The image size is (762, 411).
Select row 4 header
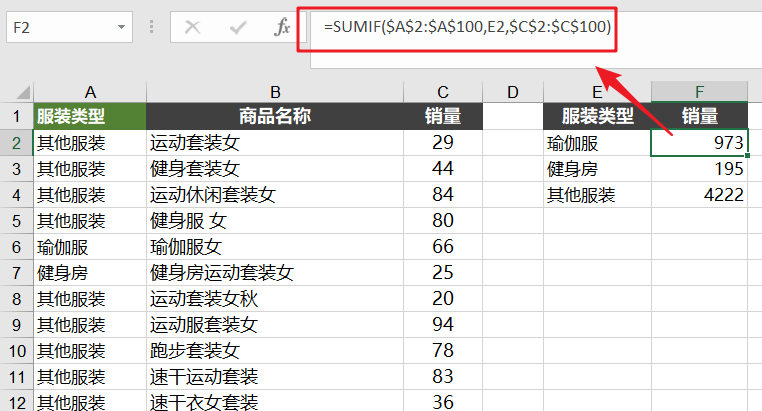click(x=17, y=195)
